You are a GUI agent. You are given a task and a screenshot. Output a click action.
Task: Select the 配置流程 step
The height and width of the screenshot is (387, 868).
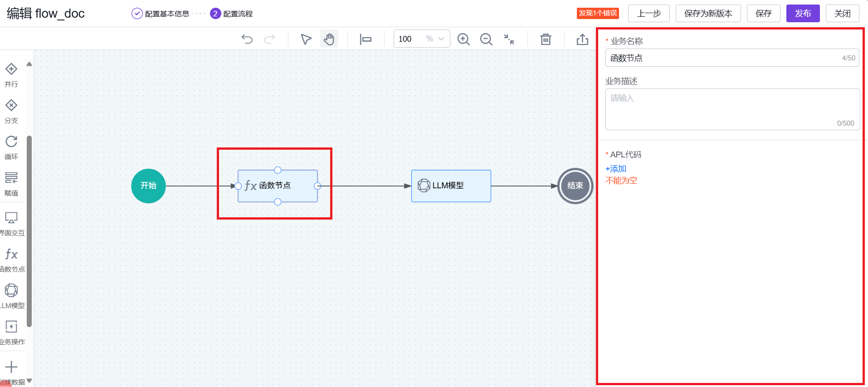click(232, 14)
